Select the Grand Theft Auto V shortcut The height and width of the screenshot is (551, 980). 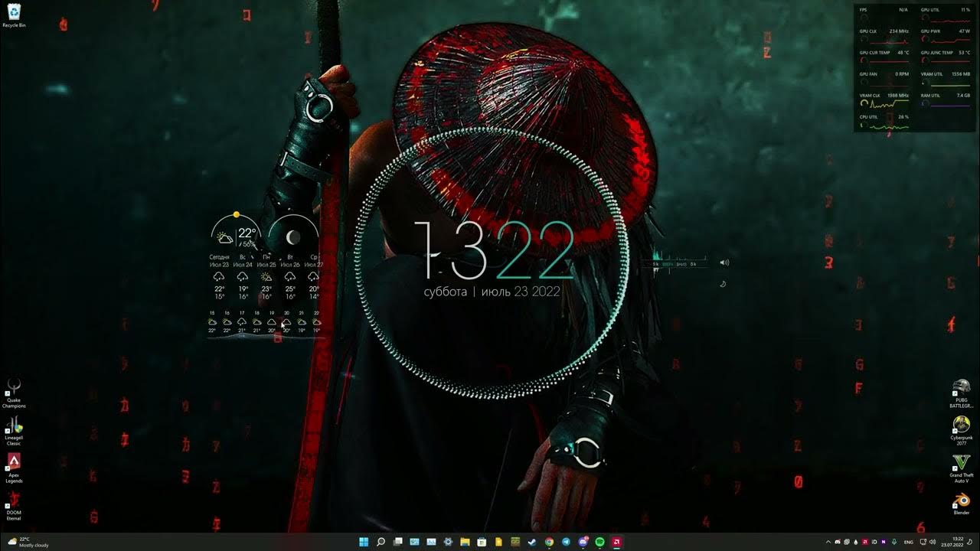961,468
